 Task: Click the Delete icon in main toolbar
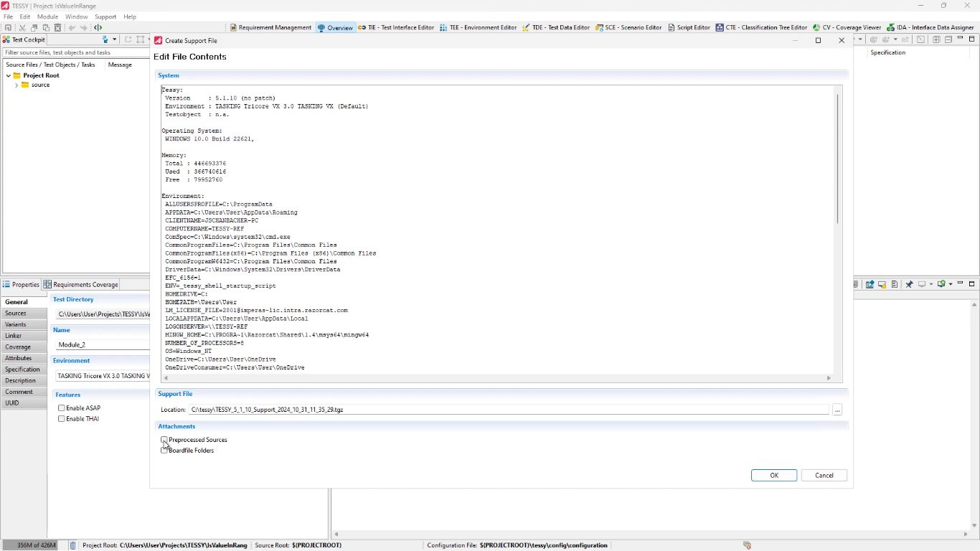click(x=57, y=28)
